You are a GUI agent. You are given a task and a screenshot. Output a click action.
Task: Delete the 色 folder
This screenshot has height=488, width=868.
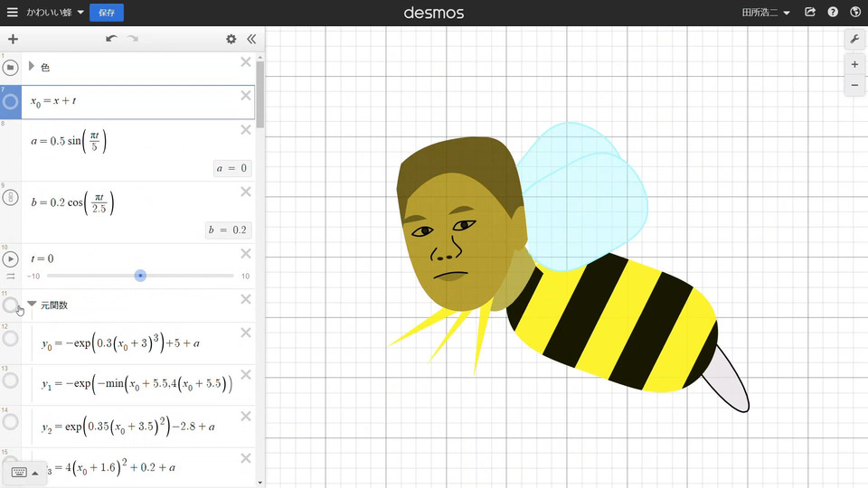(246, 62)
